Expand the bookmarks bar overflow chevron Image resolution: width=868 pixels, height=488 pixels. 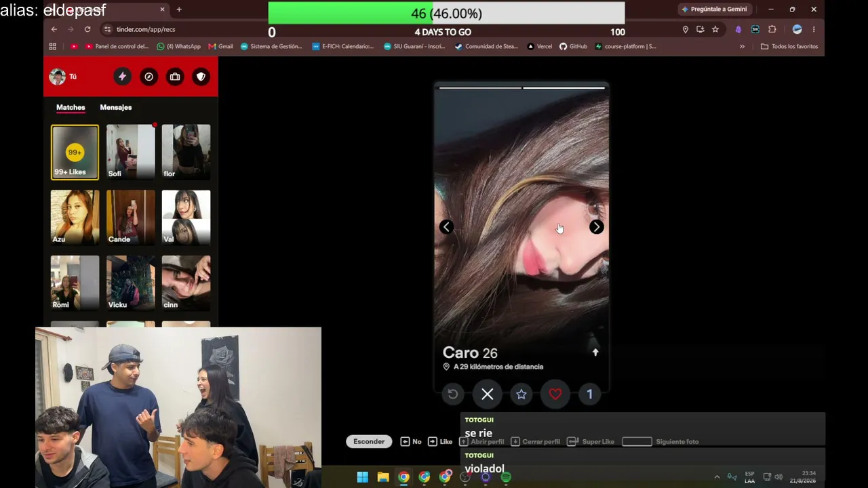click(x=742, y=46)
